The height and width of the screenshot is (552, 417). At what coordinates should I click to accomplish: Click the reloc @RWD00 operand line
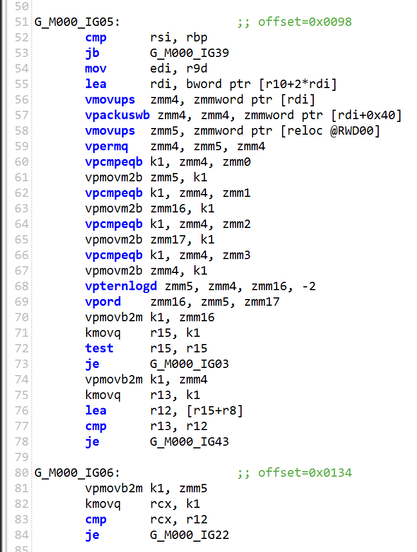(233, 131)
